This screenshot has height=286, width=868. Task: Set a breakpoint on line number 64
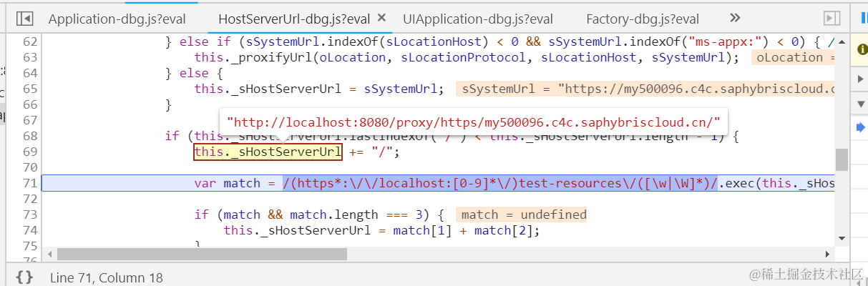click(x=29, y=73)
